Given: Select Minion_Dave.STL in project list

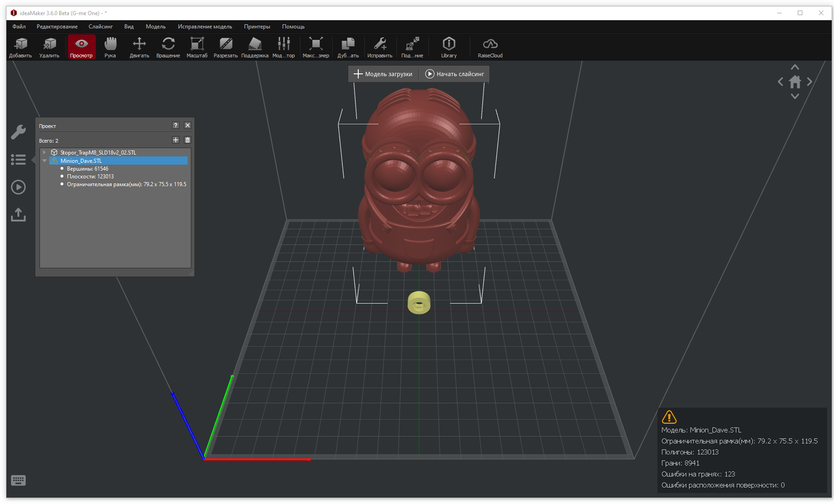Looking at the screenshot, I should (x=118, y=161).
